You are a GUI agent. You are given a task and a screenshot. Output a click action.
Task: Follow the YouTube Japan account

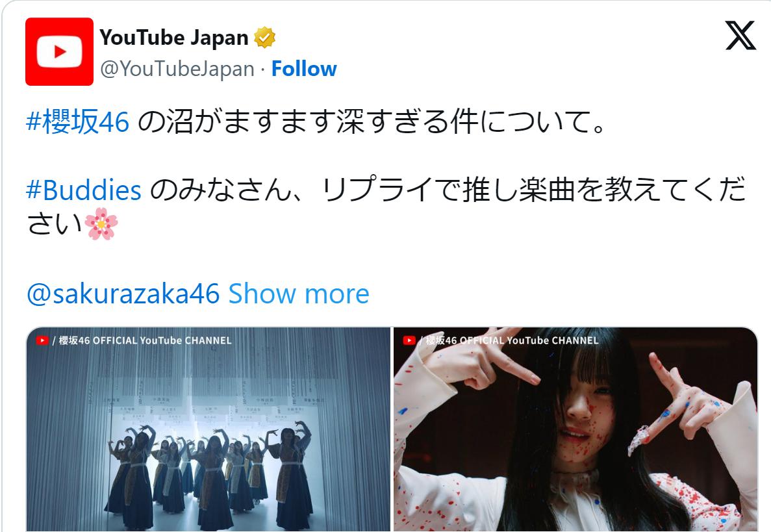point(304,69)
